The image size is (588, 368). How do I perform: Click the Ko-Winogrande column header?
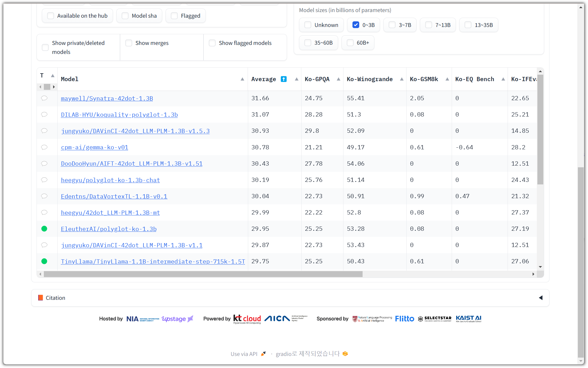pyautogui.click(x=369, y=79)
